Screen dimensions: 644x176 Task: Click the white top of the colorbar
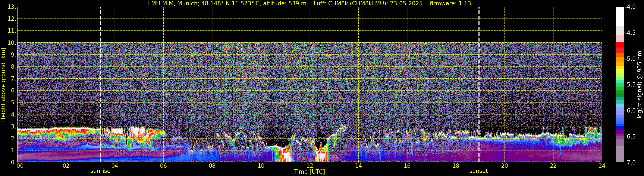(x=620, y=16)
